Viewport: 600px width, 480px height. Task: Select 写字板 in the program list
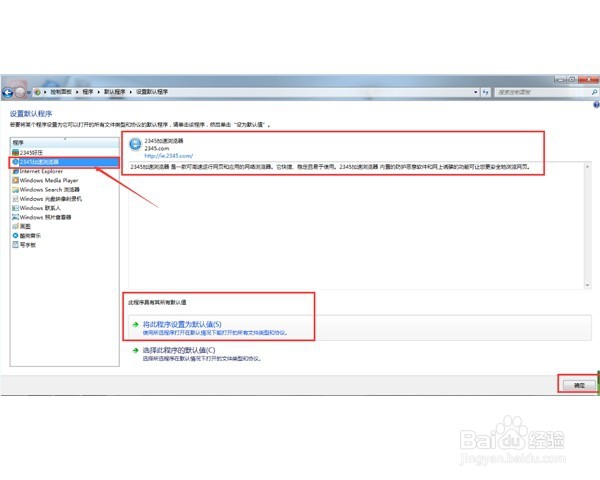coord(65,245)
